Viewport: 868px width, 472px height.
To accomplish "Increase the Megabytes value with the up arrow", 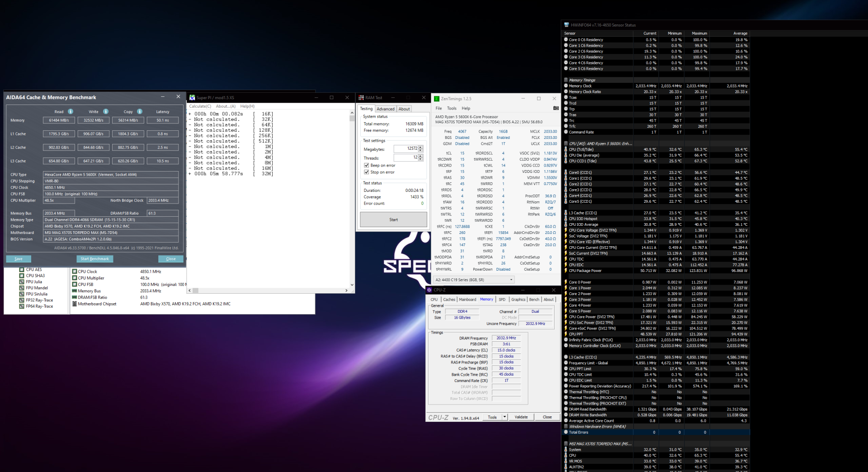I will click(420, 147).
